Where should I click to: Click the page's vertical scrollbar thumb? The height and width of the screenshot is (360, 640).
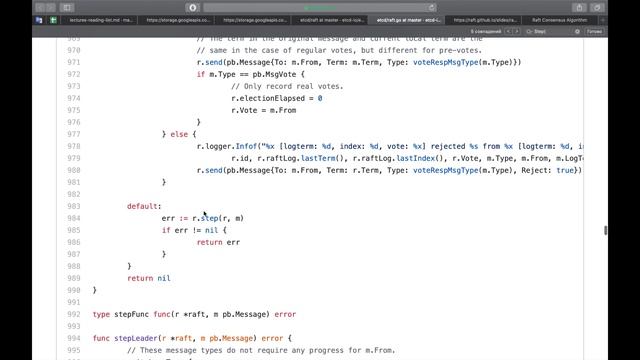(x=605, y=230)
